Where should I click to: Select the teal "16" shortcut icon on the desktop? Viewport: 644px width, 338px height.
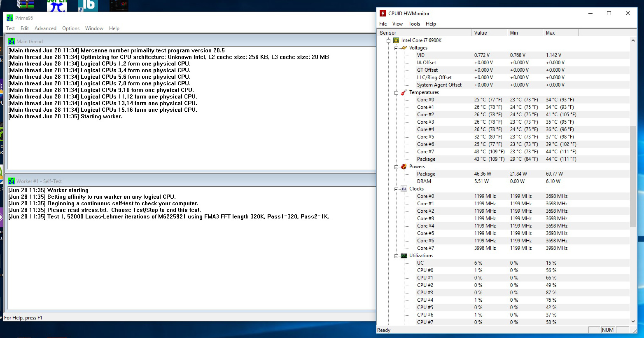coord(88,5)
